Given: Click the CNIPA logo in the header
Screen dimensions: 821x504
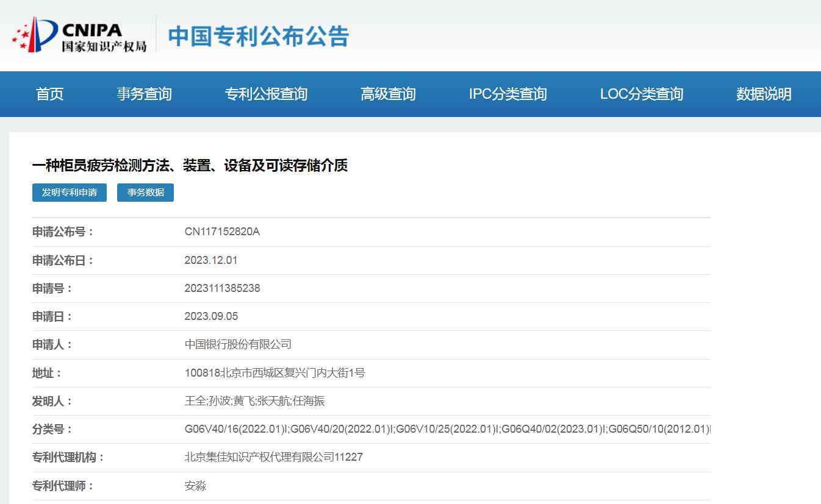Looking at the screenshot, I should (x=79, y=35).
